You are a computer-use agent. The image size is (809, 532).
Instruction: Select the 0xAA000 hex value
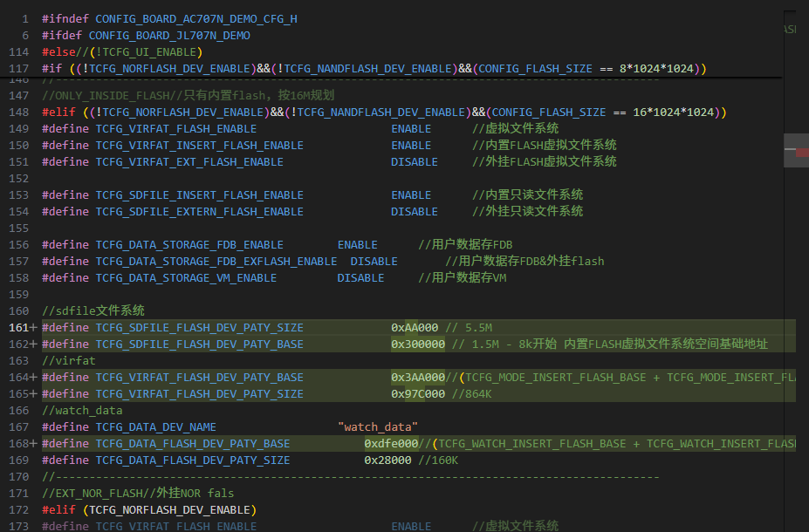[415, 327]
